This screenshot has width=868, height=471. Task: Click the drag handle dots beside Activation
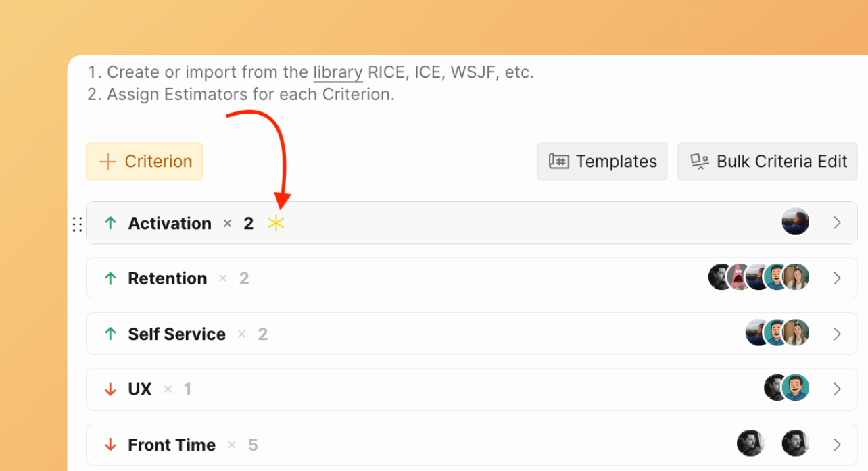point(77,223)
